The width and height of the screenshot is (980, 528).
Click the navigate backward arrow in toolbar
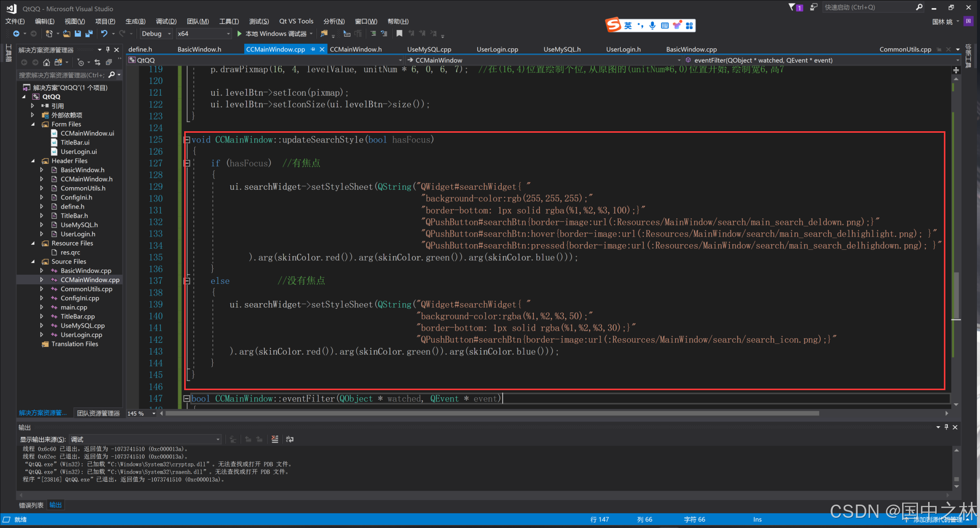(16, 34)
